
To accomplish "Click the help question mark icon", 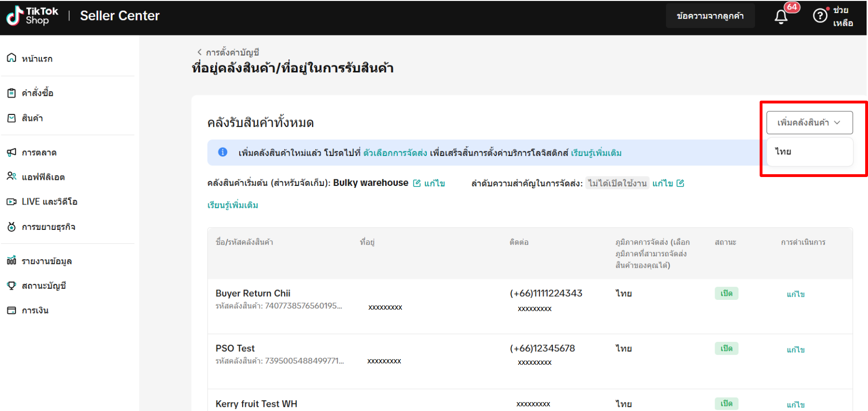I will [820, 16].
